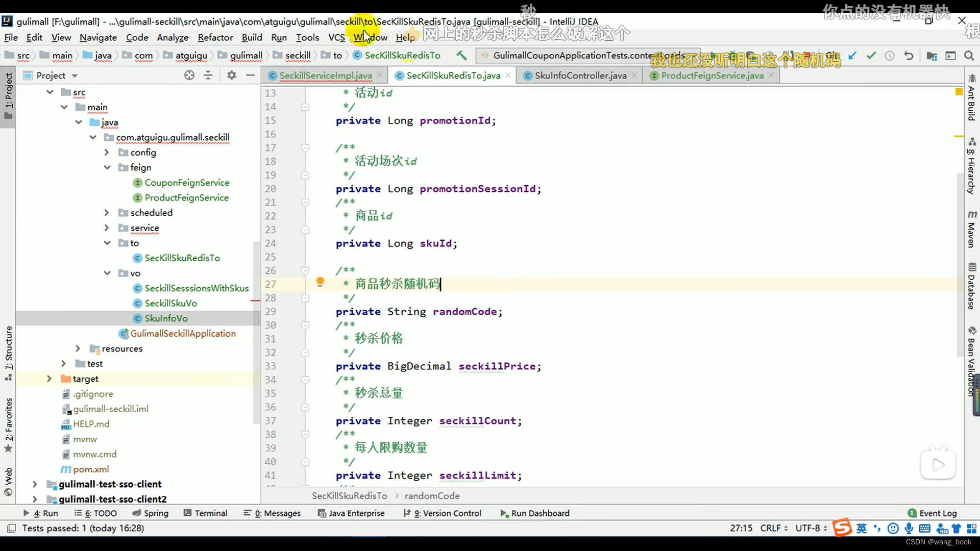The height and width of the screenshot is (551, 980).
Task: Select SeckillSkuVo class in tree
Action: [170, 303]
